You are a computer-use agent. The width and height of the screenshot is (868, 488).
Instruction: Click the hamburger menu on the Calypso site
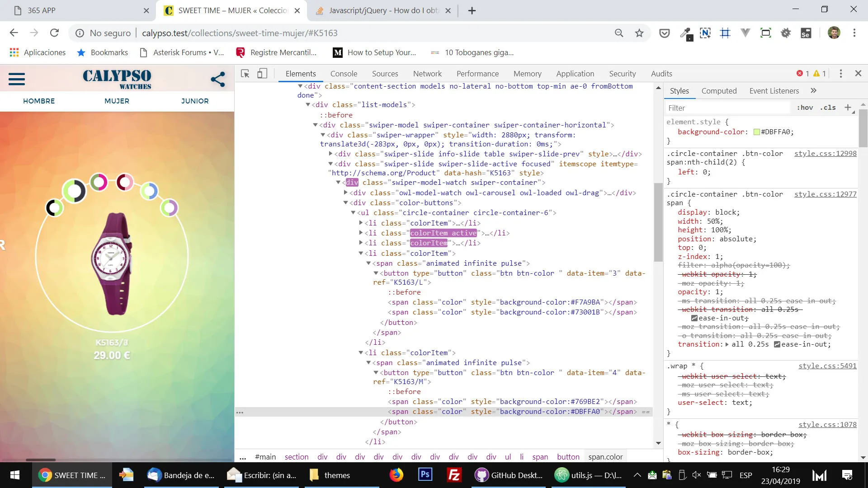click(17, 79)
